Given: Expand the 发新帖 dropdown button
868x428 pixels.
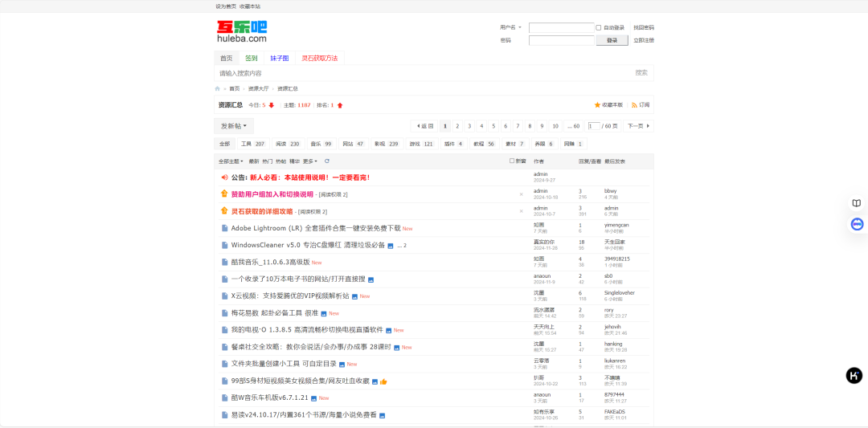Looking at the screenshot, I should (234, 126).
